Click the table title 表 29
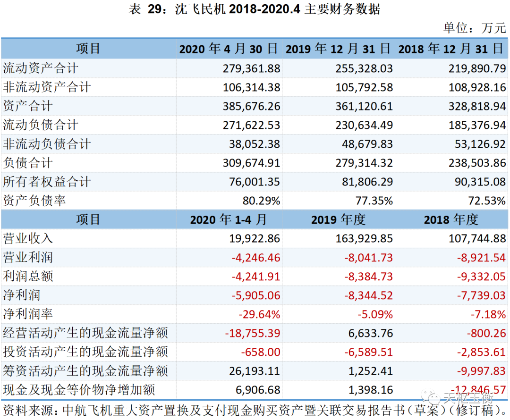 [x=254, y=9]
